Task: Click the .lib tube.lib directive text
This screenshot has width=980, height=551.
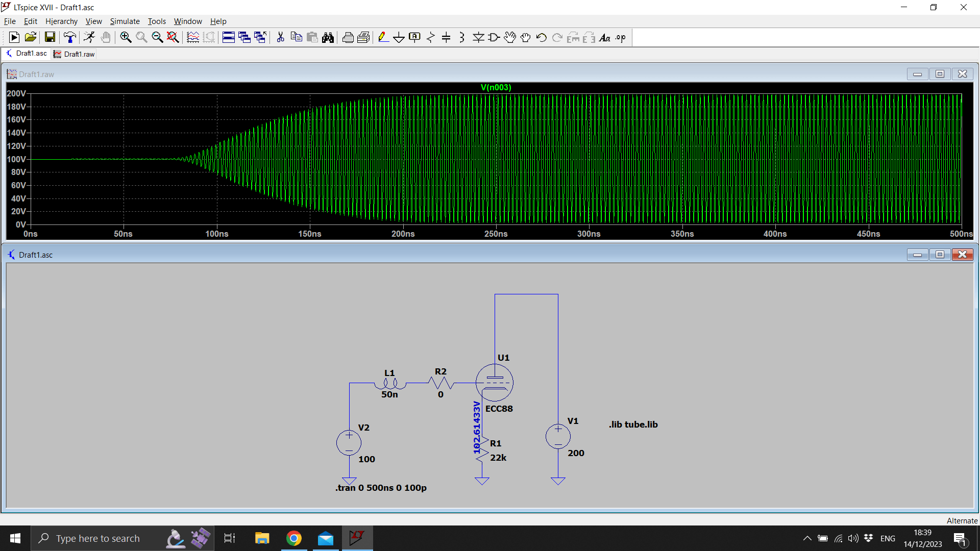Action: pos(633,424)
